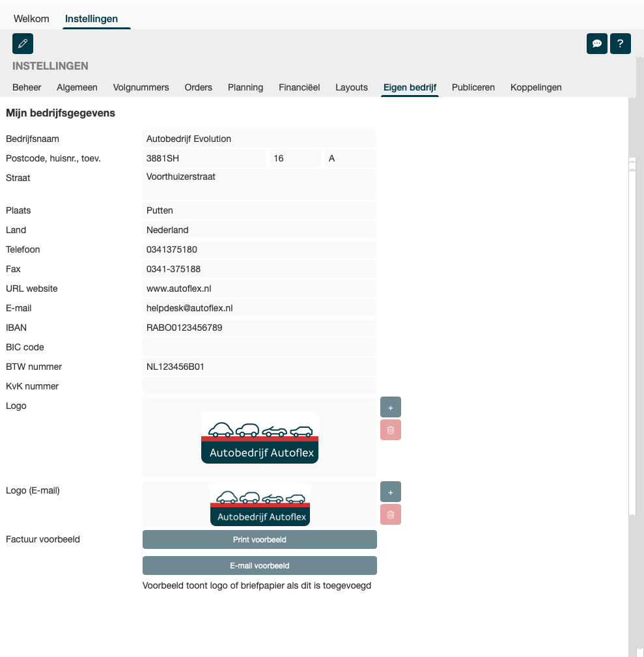
Task: Go to the Koppelingen tab
Action: 535,87
